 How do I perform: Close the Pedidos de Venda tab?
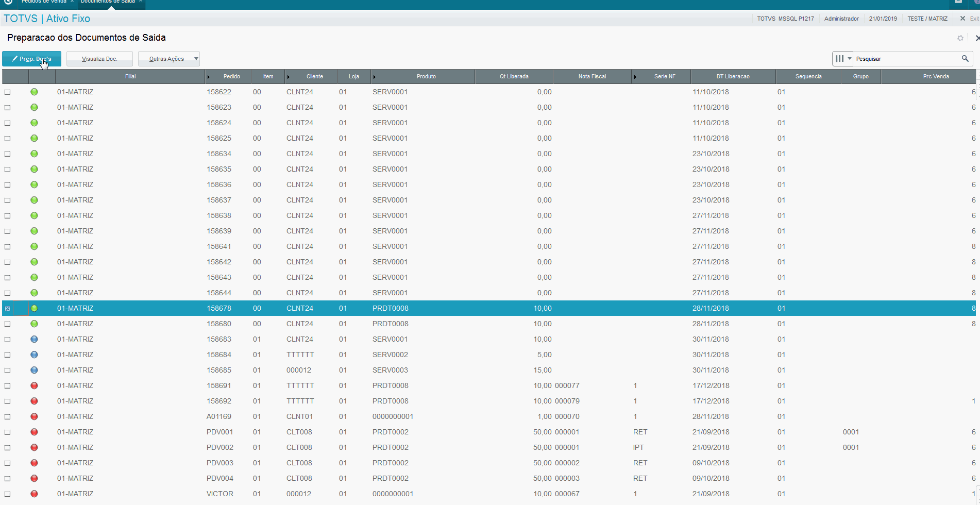72,2
